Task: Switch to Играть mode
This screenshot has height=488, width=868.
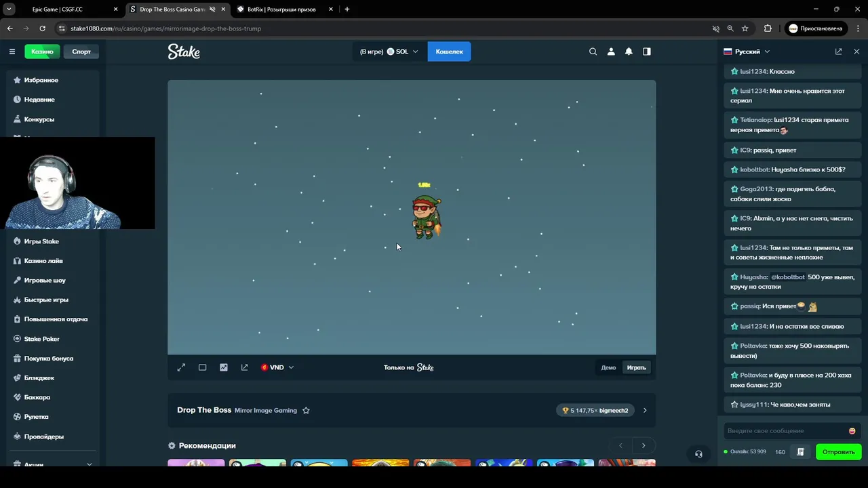Action: point(636,367)
